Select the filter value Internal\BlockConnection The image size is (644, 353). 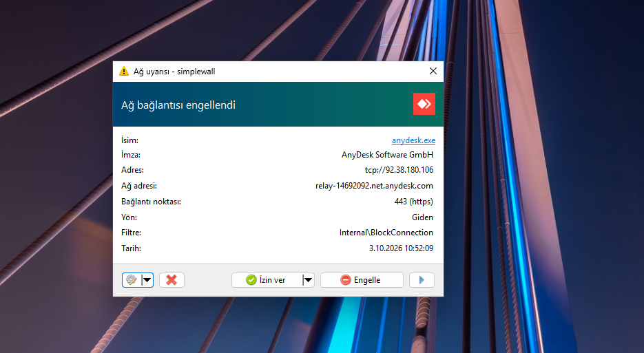386,233
